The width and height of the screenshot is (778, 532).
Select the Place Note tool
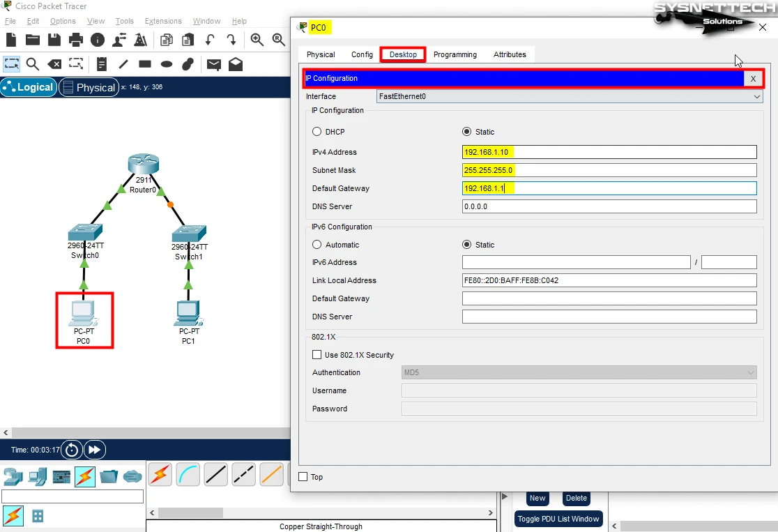coord(102,65)
